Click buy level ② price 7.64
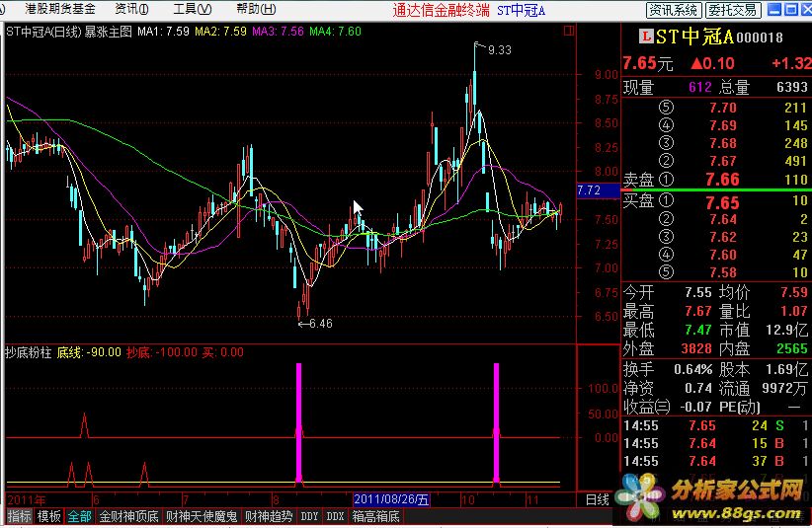Screen dimensions: 812x528 (x=723, y=219)
